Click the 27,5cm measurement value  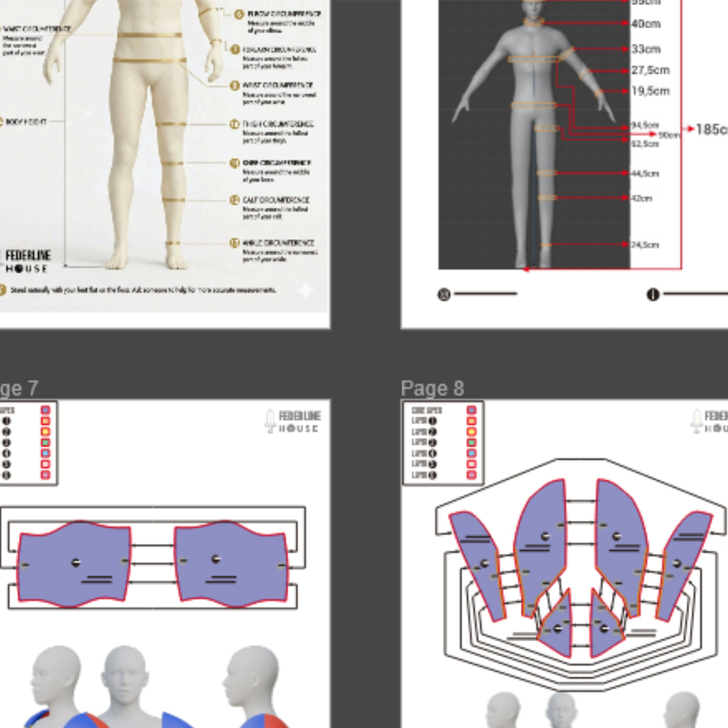tap(650, 70)
